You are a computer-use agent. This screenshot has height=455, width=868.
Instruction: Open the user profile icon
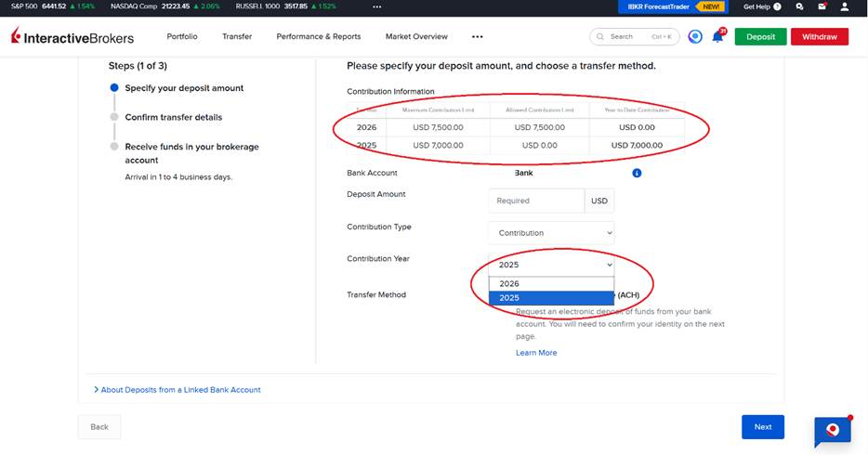[x=844, y=6]
